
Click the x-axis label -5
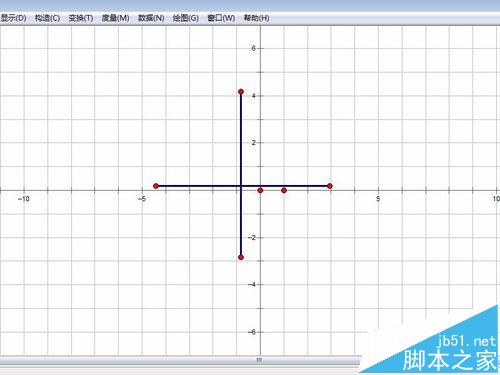coord(142,199)
